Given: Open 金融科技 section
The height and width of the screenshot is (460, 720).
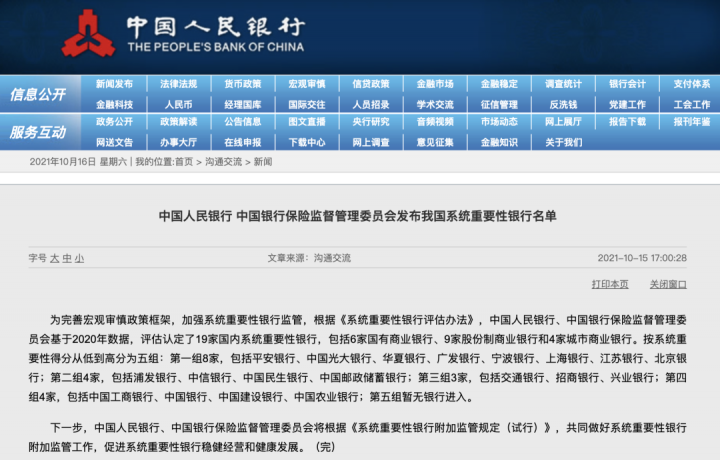Looking at the screenshot, I should 114,105.
